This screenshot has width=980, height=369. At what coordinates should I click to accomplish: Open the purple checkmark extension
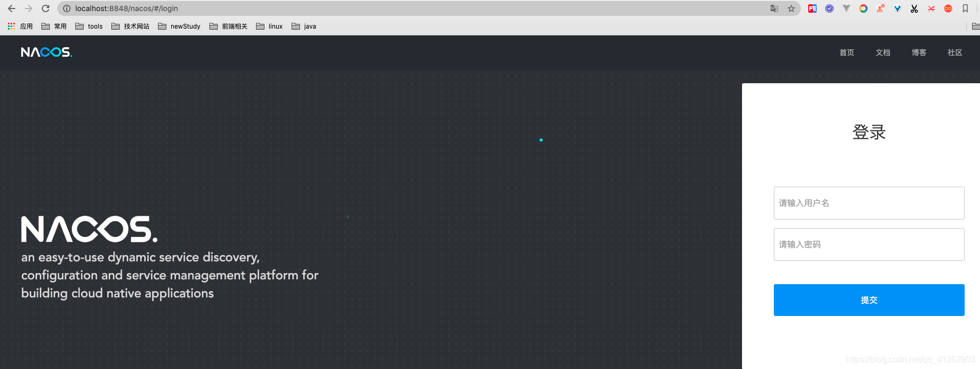point(829,8)
